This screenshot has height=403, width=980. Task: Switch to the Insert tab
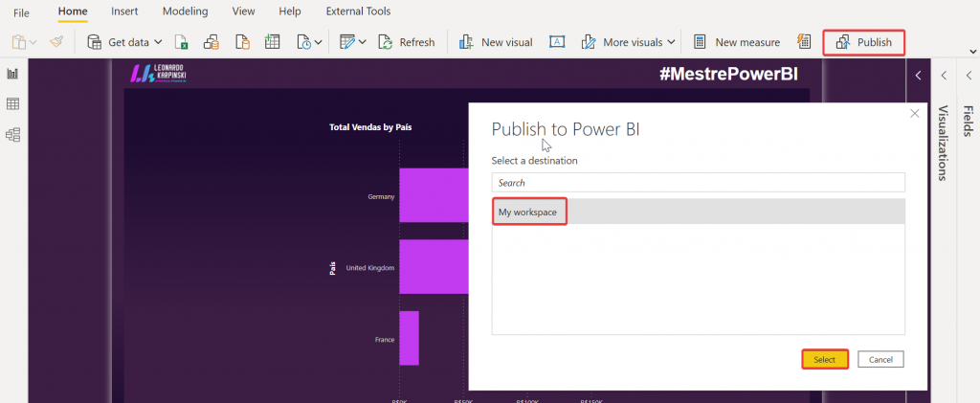[x=124, y=11]
